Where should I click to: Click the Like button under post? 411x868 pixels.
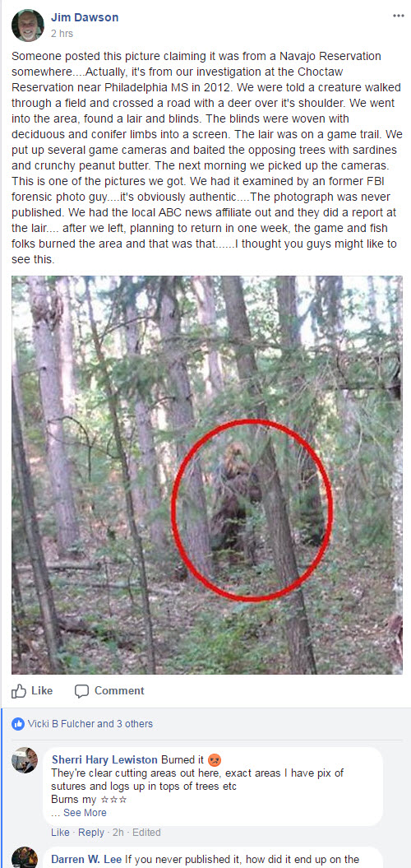[x=32, y=691]
